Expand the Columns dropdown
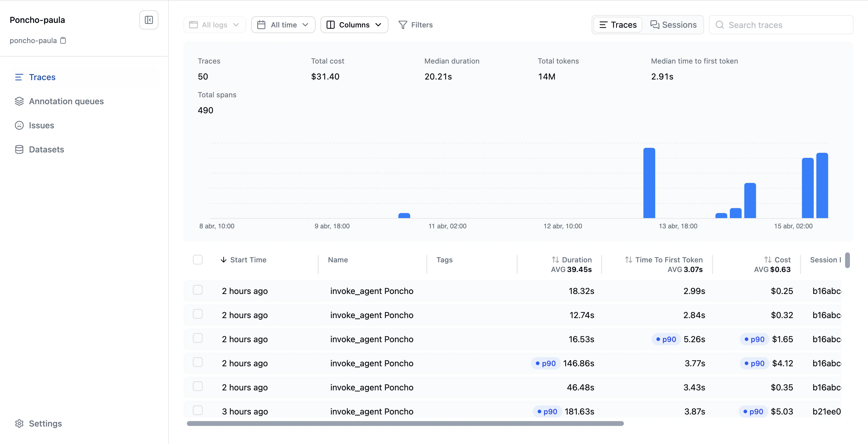This screenshot has height=444, width=868. tap(354, 25)
